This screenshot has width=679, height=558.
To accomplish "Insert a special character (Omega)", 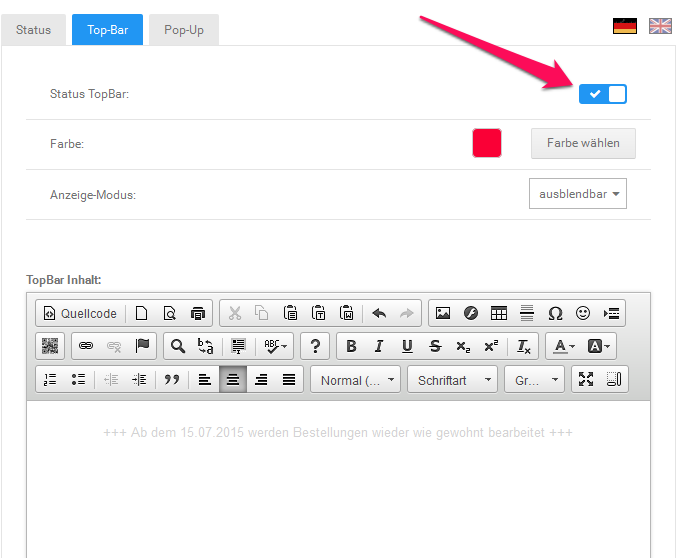I will (555, 313).
